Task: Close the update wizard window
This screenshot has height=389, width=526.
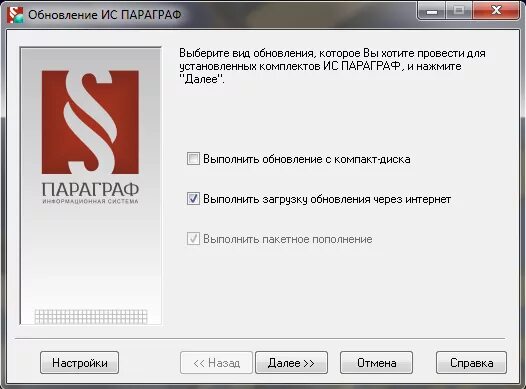Action: (496, 11)
